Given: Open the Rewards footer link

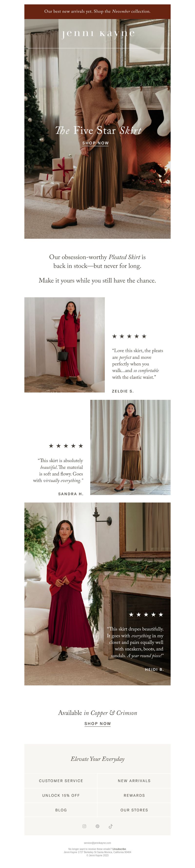Looking at the screenshot, I should pyautogui.click(x=134, y=795).
